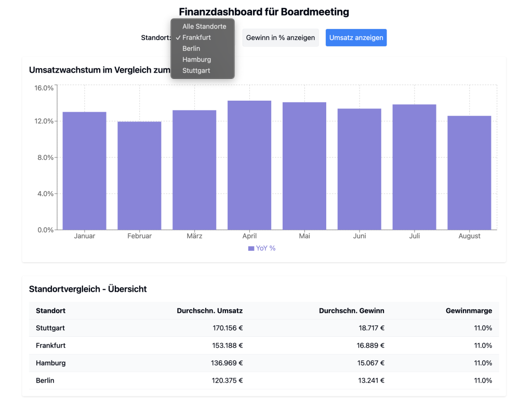Click the blue 'Umsatz anzeigen' button
This screenshot has height=409, width=532.
tap(356, 37)
